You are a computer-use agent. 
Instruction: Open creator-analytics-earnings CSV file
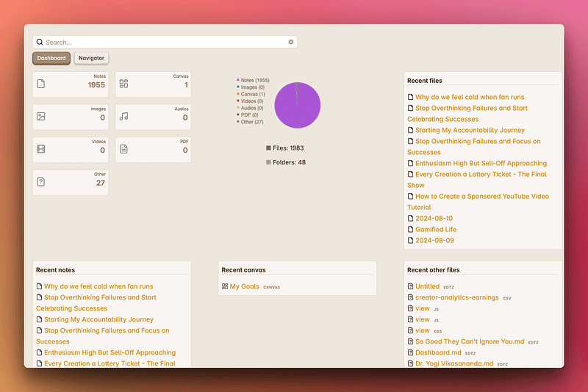457,297
